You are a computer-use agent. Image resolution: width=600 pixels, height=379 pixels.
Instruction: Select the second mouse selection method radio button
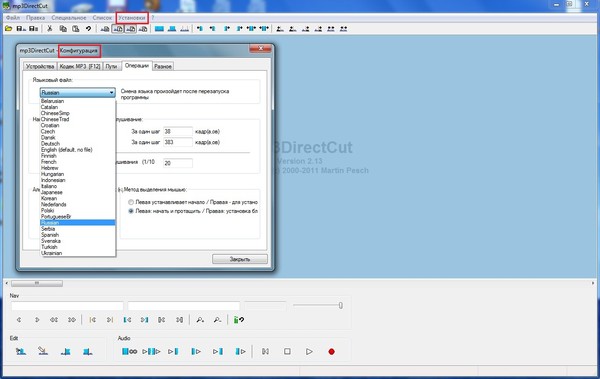131,211
